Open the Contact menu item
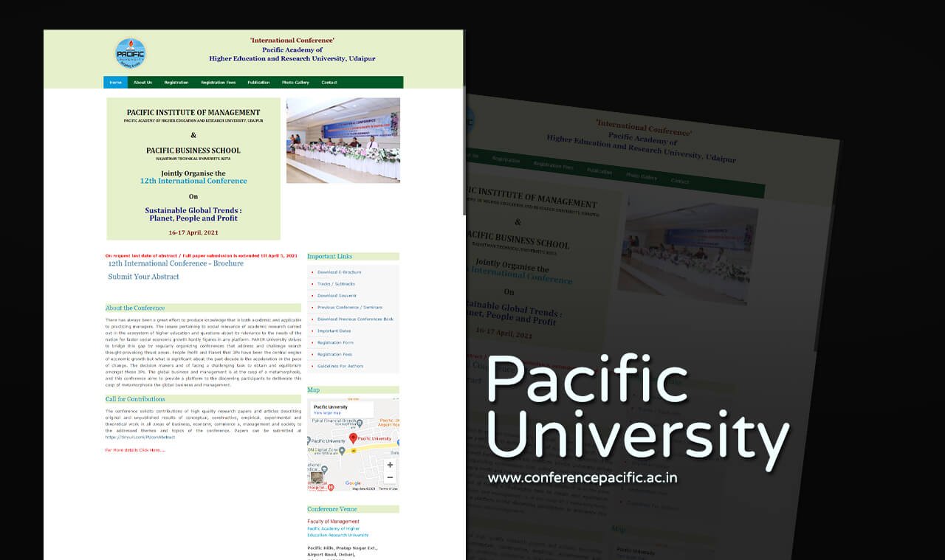945x560 pixels. [329, 83]
